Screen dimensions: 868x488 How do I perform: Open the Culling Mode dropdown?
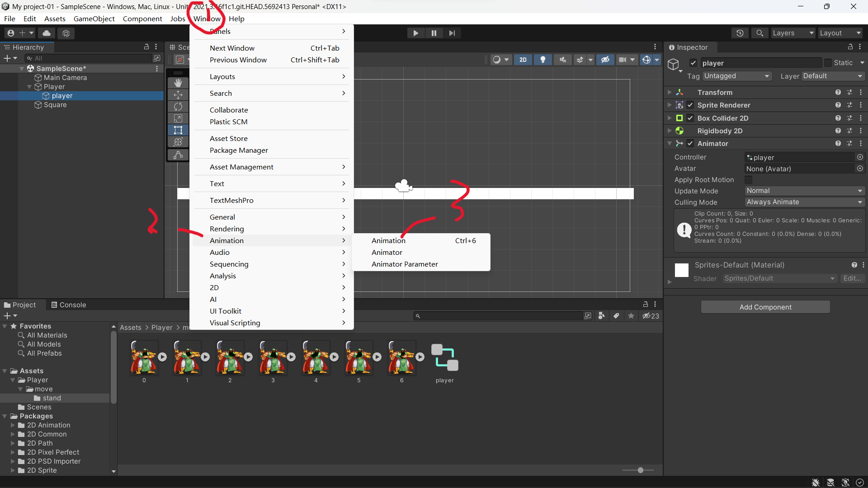(804, 202)
